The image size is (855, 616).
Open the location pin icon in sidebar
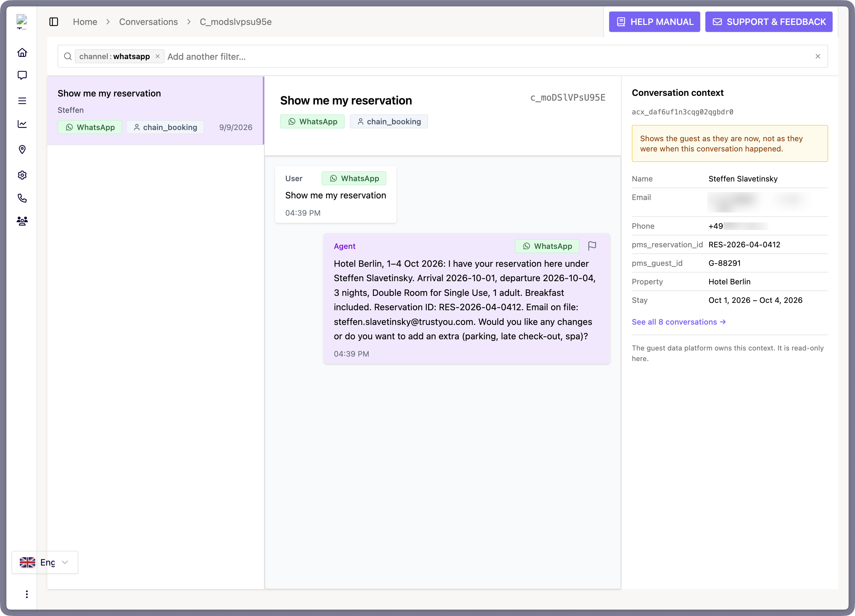(x=22, y=150)
